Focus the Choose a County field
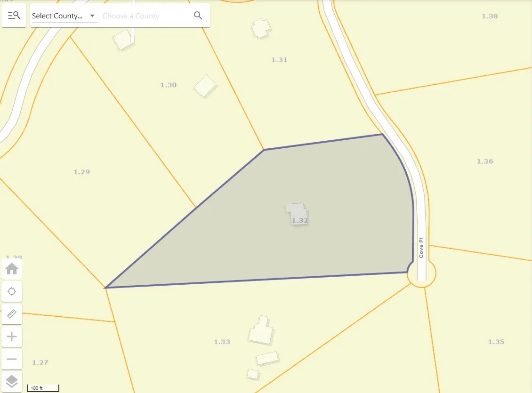Image resolution: width=532 pixels, height=393 pixels. point(146,16)
